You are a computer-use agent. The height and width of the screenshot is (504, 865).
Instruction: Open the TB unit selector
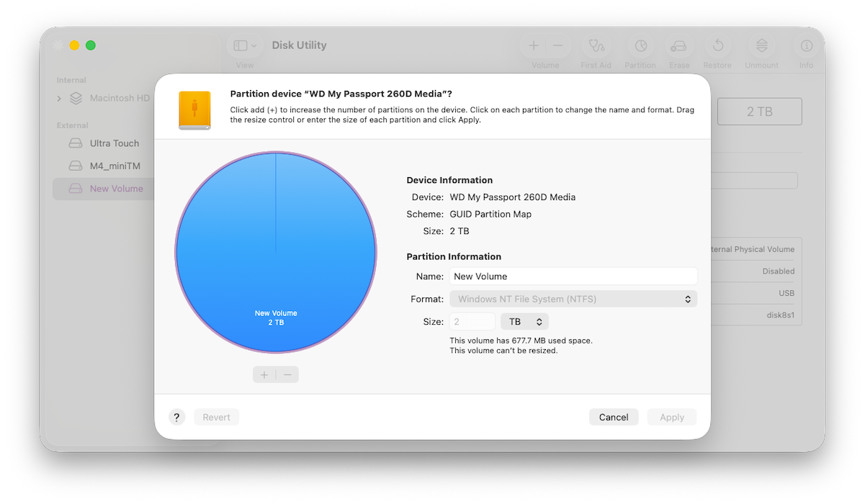point(524,321)
